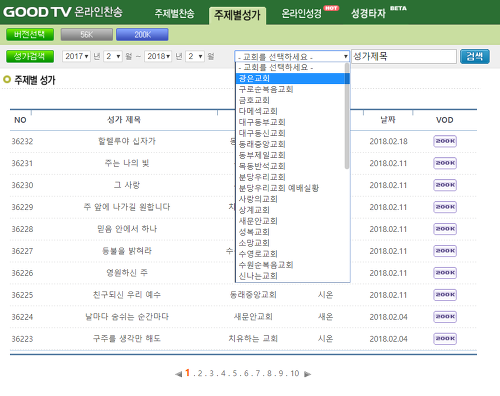The image size is (500, 396).
Task: Select 새문안교회 in dropdown list
Action: click(290, 221)
